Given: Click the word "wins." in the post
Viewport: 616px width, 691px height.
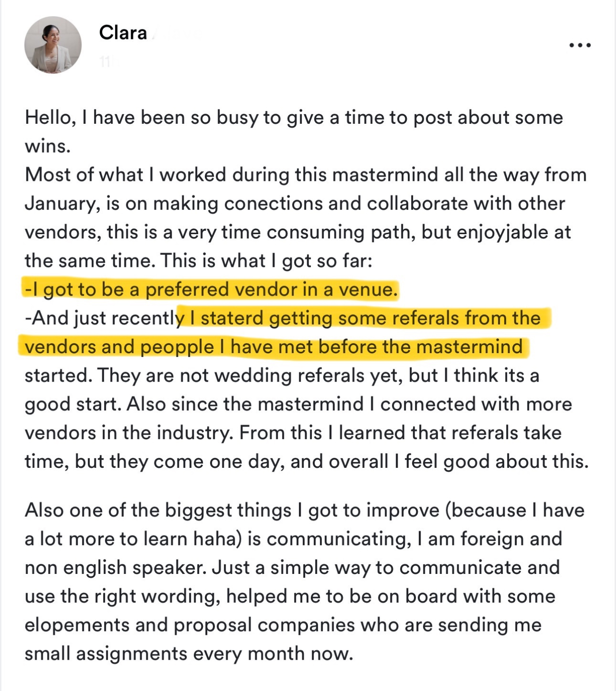Looking at the screenshot, I should pos(47,146).
